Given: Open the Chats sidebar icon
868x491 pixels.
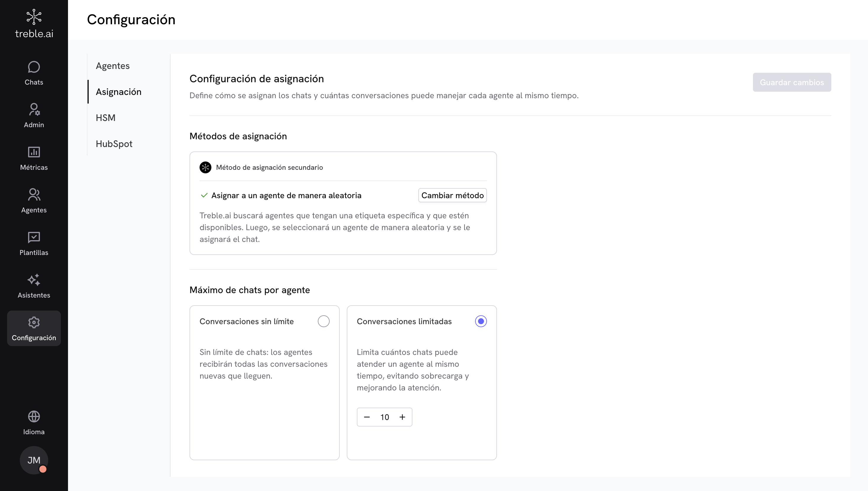Looking at the screenshot, I should [34, 67].
